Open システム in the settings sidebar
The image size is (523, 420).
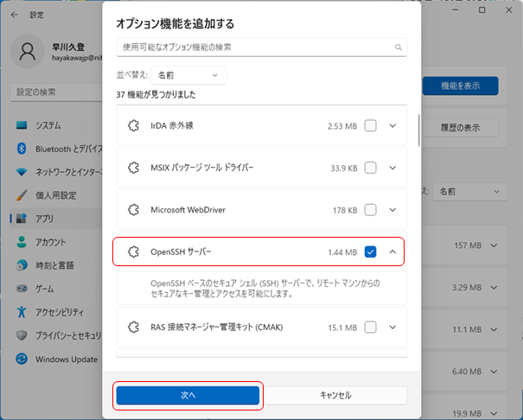tap(48, 124)
